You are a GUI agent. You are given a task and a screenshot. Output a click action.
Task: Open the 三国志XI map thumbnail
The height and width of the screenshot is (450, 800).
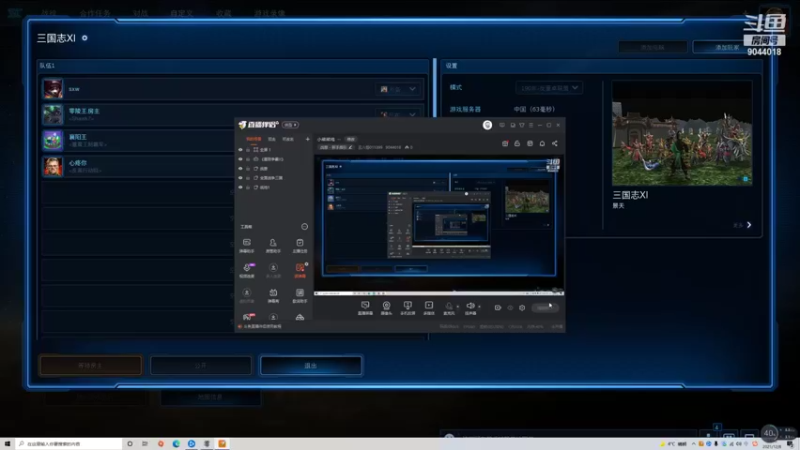(x=682, y=134)
